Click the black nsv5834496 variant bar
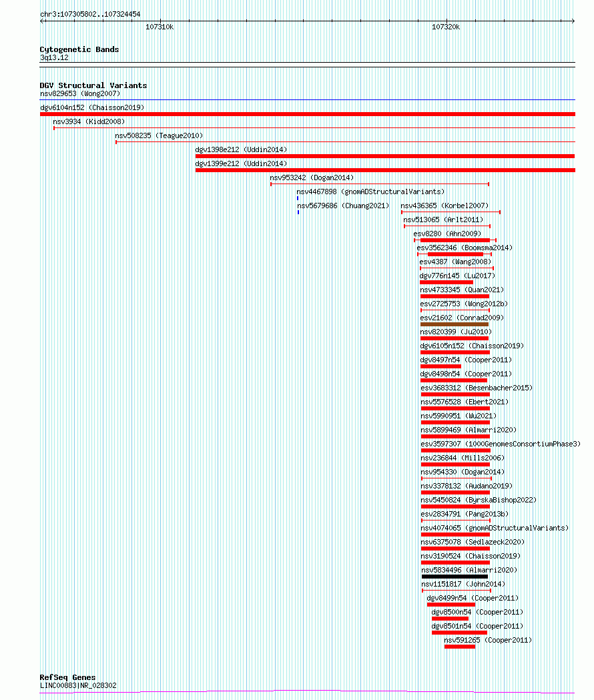Viewport: 594px width, 700px height. [x=455, y=577]
